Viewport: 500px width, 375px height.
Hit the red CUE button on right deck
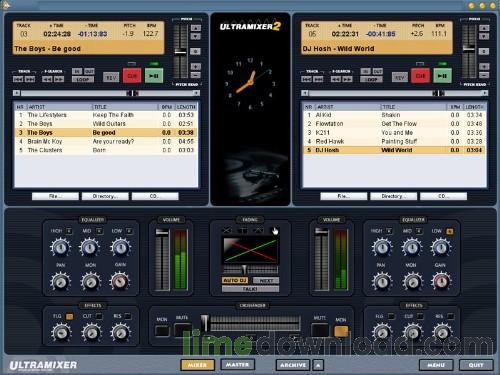tap(420, 76)
